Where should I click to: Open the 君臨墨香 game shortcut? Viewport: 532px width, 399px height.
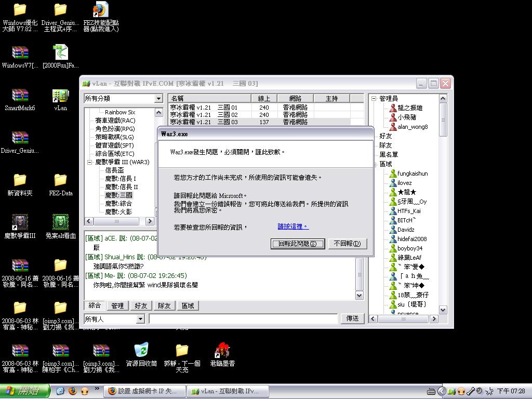tap(222, 350)
